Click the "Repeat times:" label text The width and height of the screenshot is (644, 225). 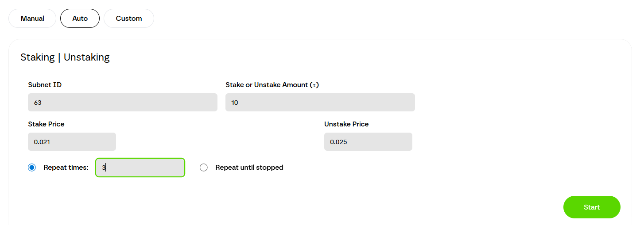pos(66,168)
